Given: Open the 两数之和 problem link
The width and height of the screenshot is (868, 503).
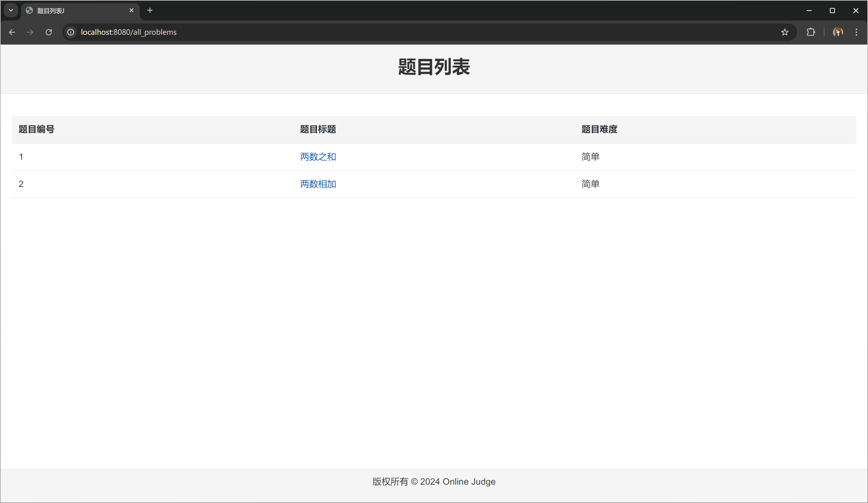Looking at the screenshot, I should pyautogui.click(x=318, y=157).
